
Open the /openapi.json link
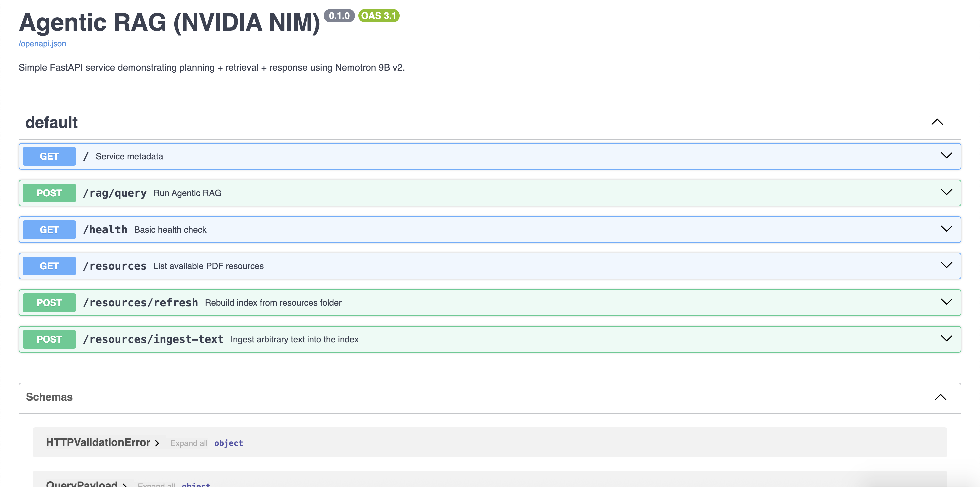(x=42, y=44)
